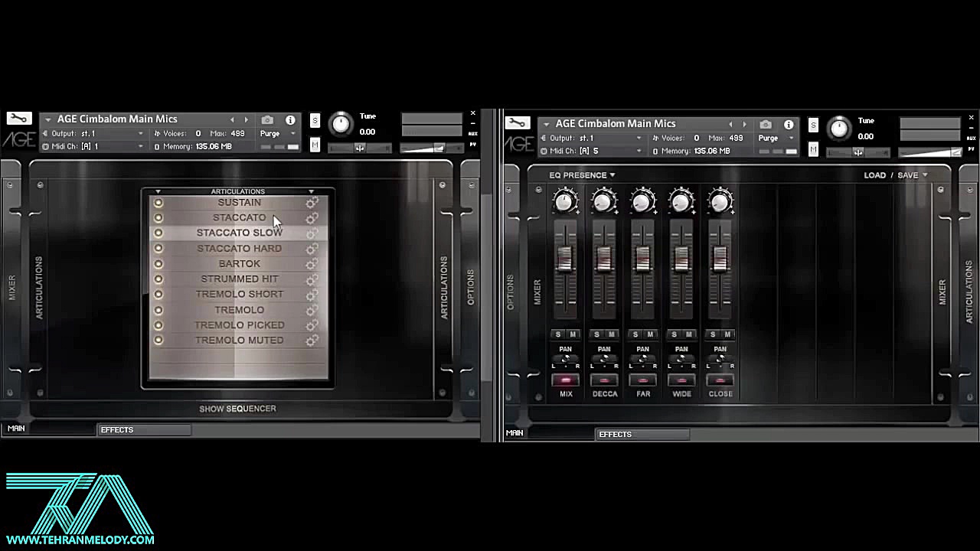Image resolution: width=980 pixels, height=551 pixels.
Task: Click the PV icon on the left instrument header
Action: tap(472, 144)
